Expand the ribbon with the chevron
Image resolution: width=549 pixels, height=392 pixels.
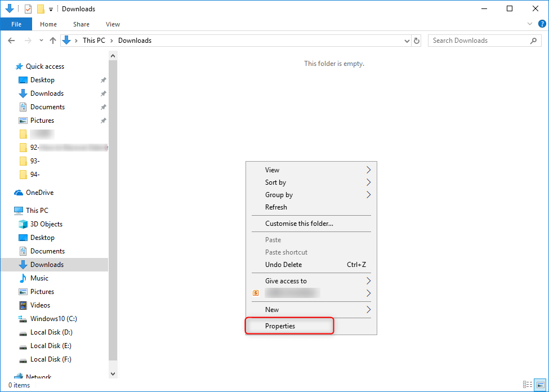529,24
